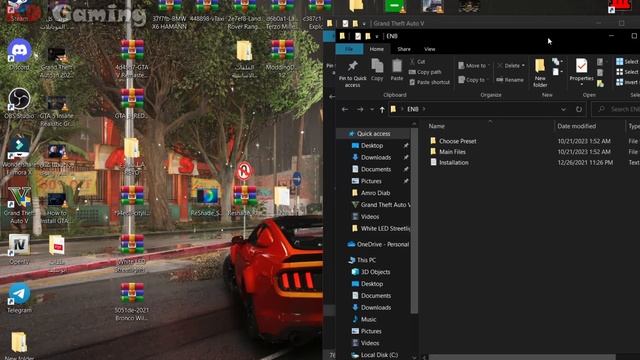Switch to the Home ribbon tab

click(376, 49)
